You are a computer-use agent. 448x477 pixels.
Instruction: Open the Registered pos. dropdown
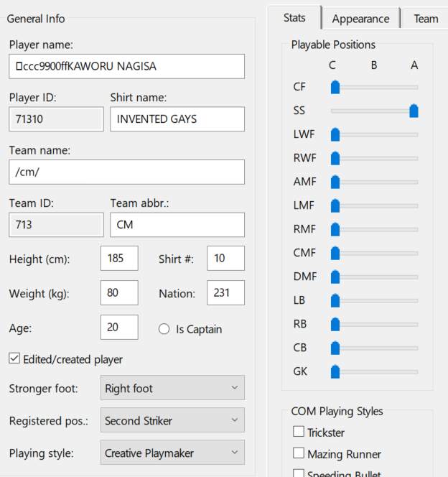pyautogui.click(x=172, y=420)
